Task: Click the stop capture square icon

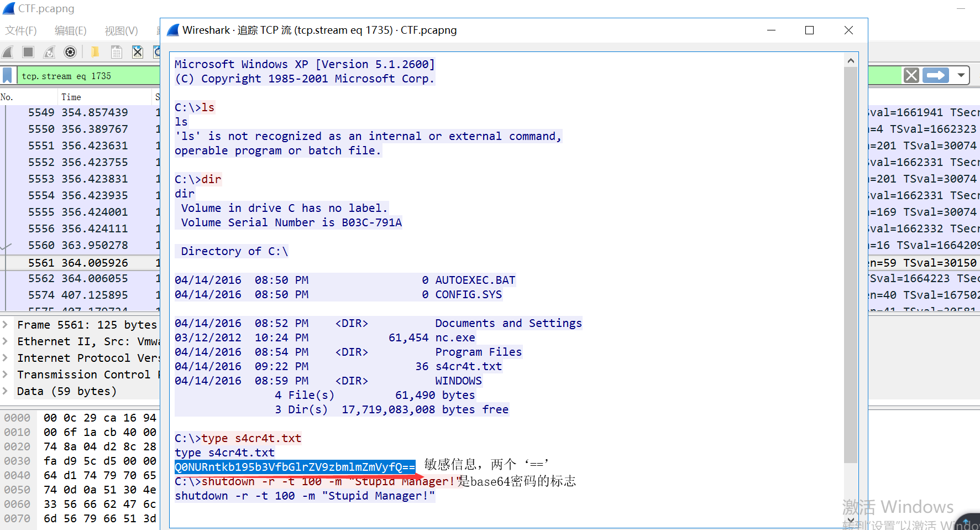Action: pyautogui.click(x=28, y=52)
